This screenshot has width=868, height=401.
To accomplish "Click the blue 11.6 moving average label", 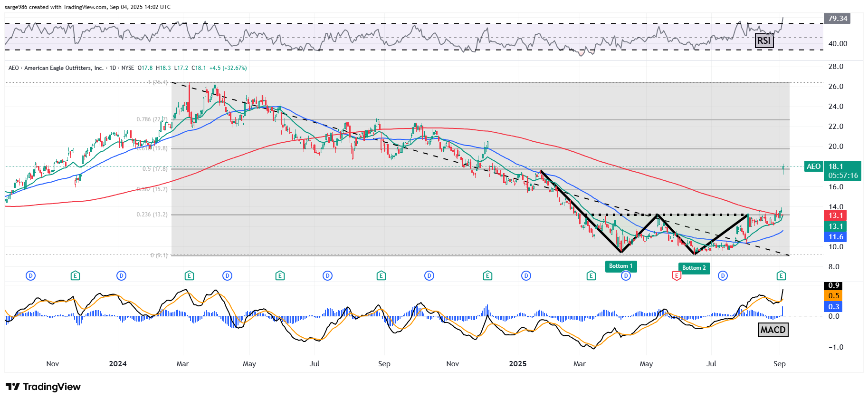I will (x=836, y=237).
